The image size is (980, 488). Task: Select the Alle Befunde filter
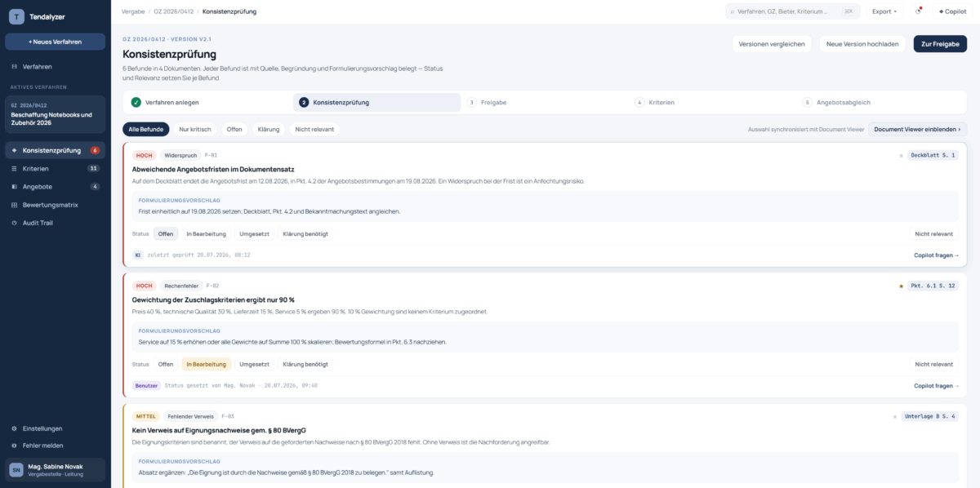pyautogui.click(x=146, y=129)
